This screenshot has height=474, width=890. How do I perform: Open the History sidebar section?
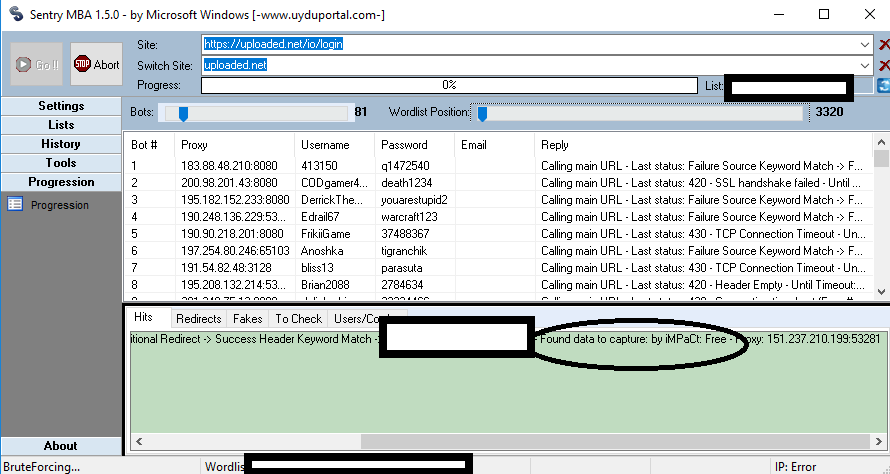[61, 144]
